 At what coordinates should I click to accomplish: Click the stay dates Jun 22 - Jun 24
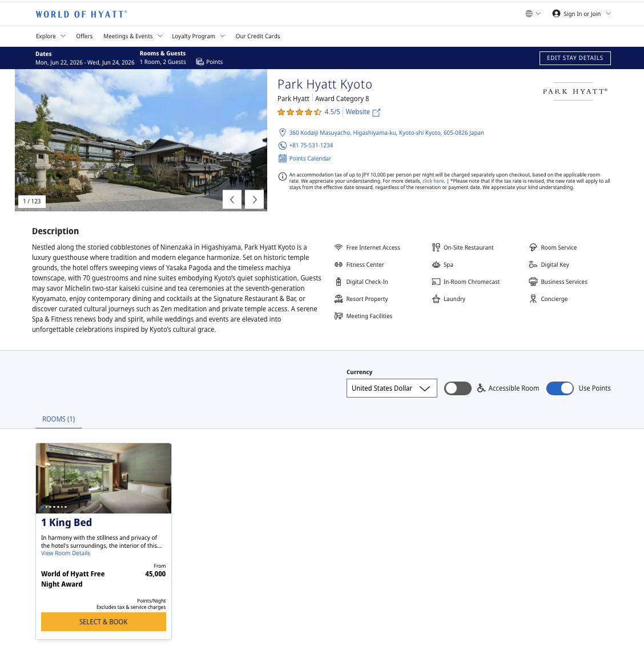pos(85,63)
